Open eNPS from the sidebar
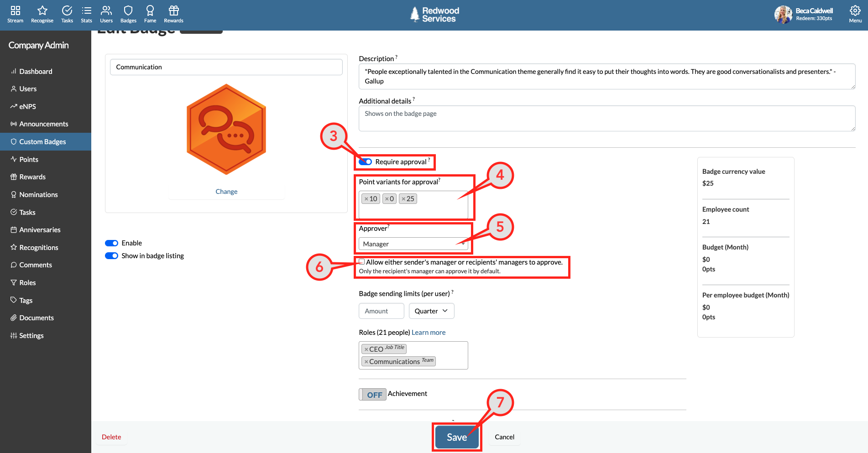Viewport: 868px width, 453px height. [x=27, y=106]
